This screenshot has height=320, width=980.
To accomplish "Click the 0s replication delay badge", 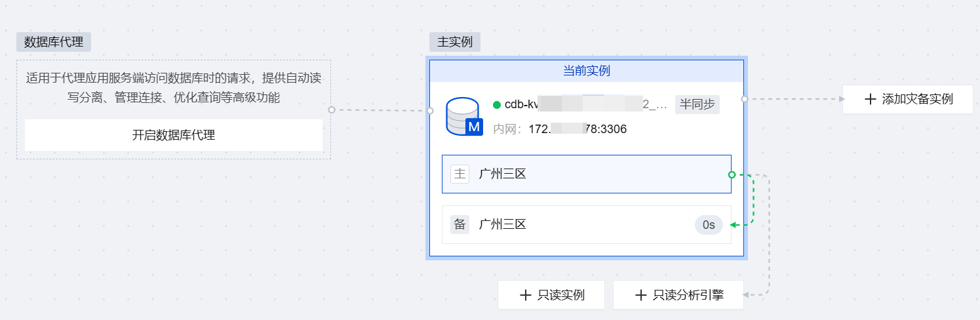I will point(709,225).
